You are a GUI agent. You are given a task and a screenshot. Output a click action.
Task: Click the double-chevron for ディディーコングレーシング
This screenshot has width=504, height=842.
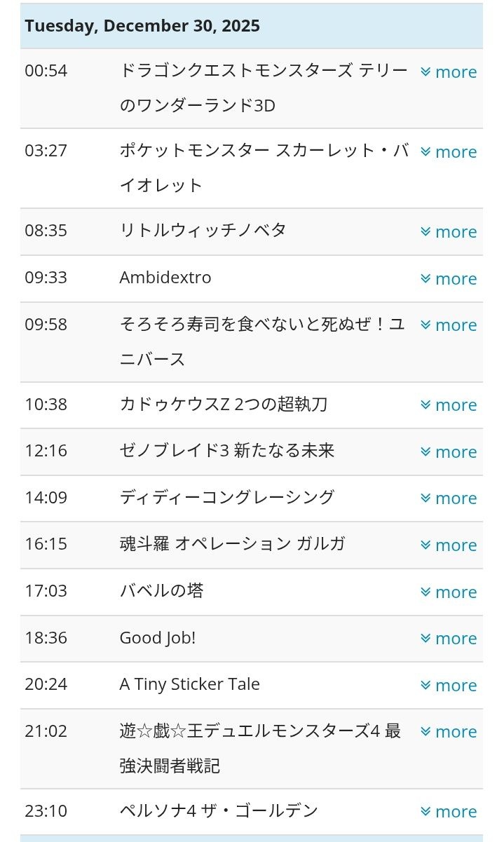click(425, 498)
